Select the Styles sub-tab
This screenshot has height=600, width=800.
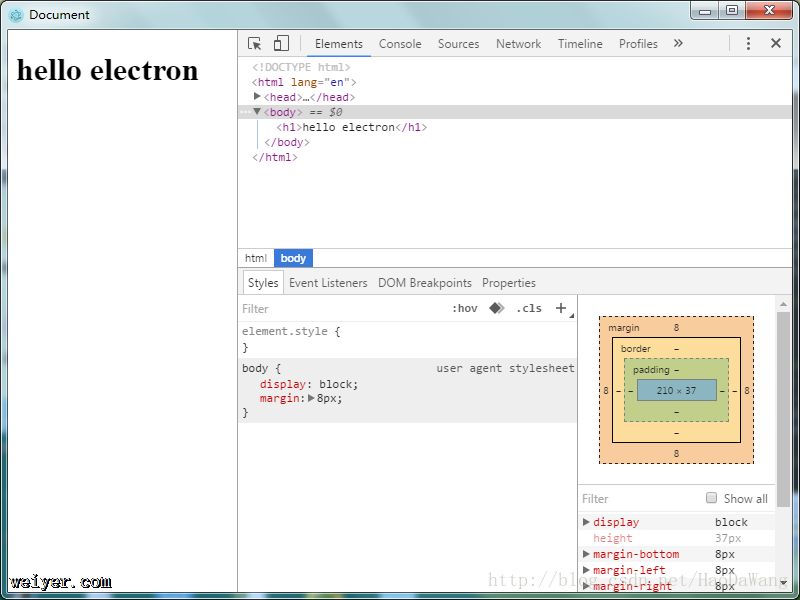tap(263, 283)
